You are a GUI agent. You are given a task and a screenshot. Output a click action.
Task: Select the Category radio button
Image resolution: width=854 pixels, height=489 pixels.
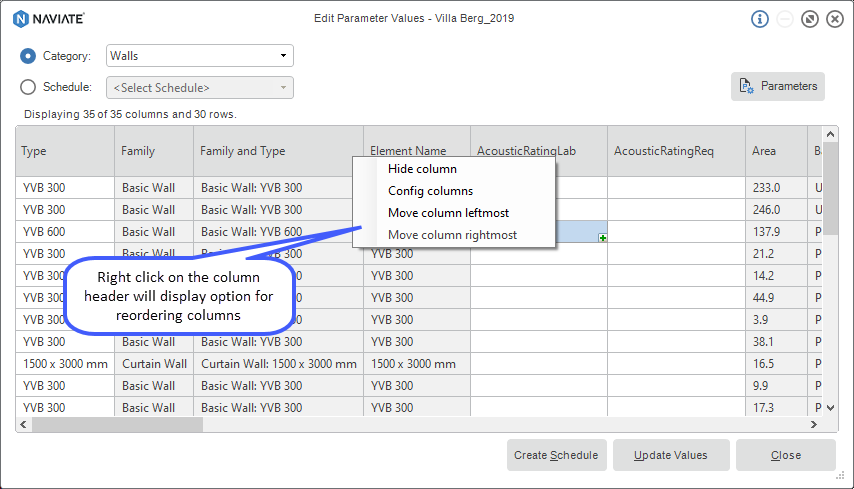pos(28,56)
